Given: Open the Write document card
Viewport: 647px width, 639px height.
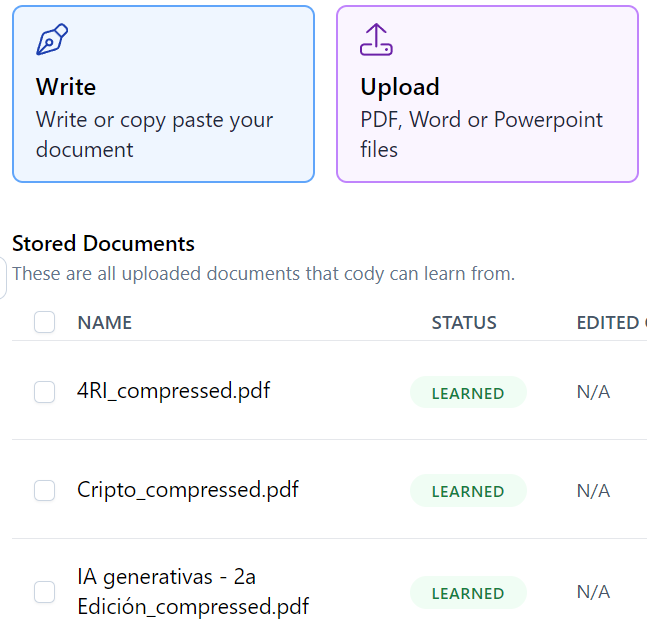Looking at the screenshot, I should [163, 94].
